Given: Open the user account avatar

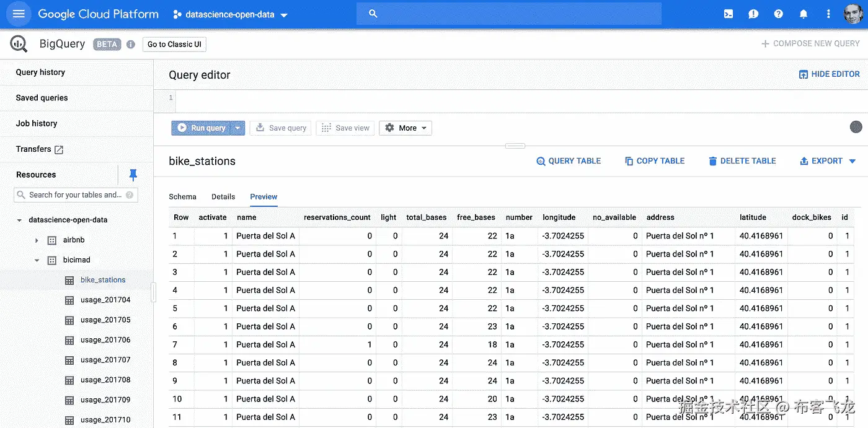Looking at the screenshot, I should pyautogui.click(x=852, y=14).
